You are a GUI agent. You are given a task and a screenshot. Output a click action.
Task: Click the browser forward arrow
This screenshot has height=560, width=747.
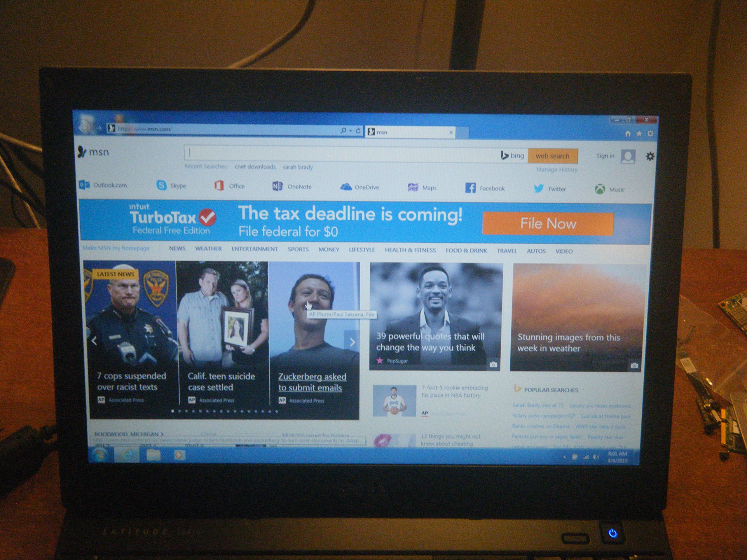point(98,128)
